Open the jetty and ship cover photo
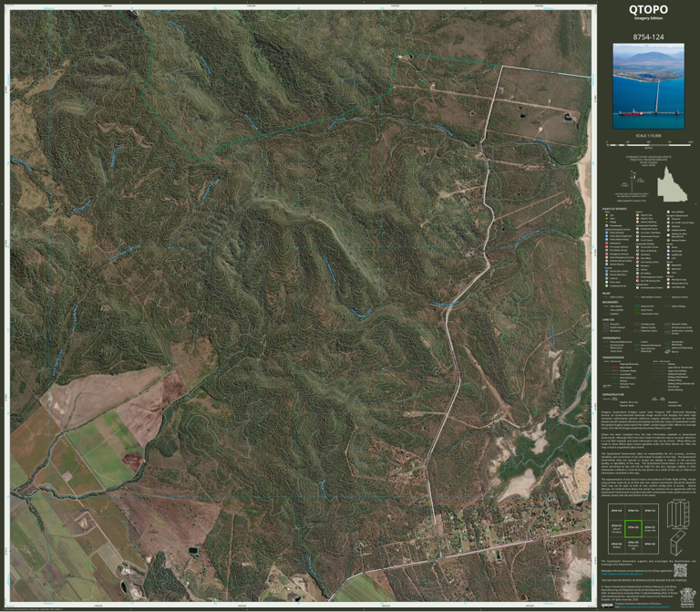 tap(648, 87)
